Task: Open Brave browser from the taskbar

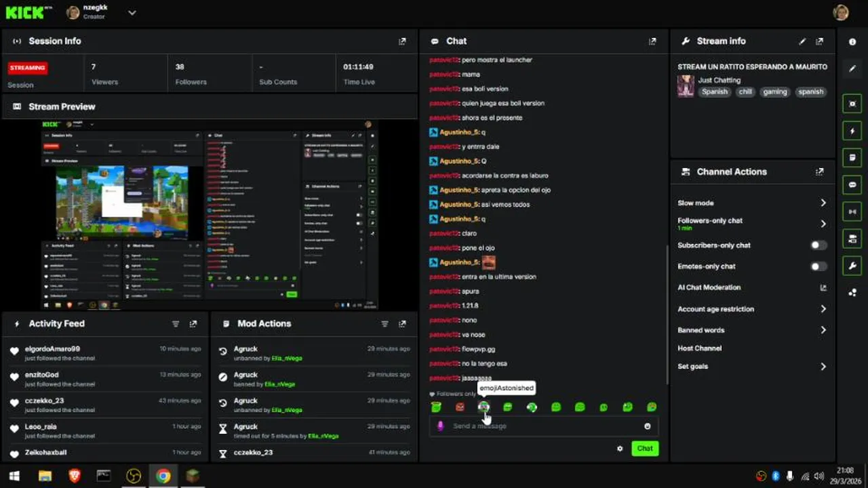Action: [x=75, y=476]
